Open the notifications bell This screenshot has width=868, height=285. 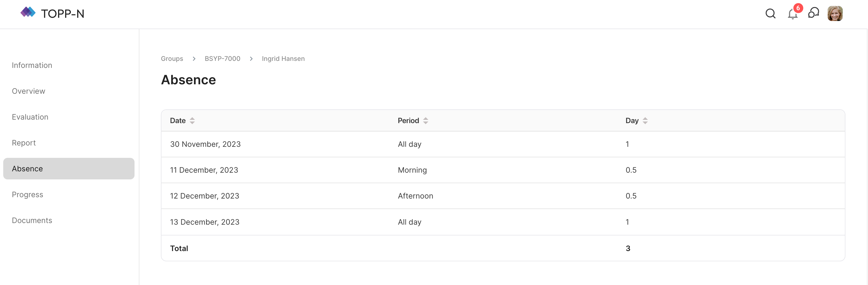point(792,14)
